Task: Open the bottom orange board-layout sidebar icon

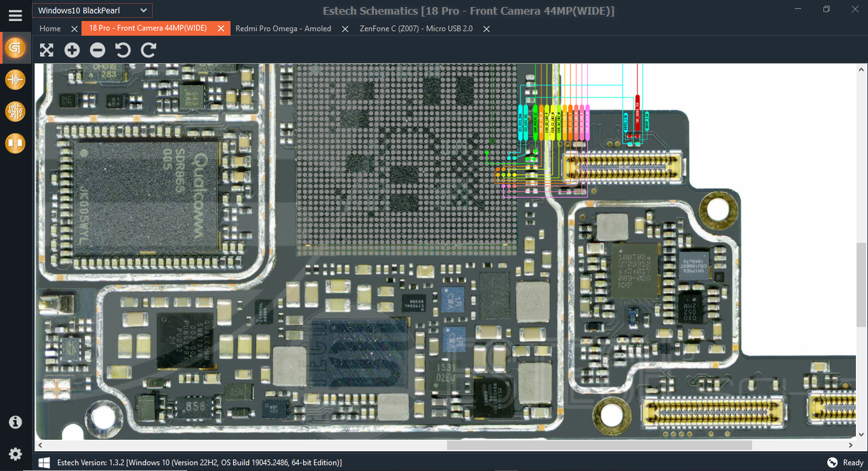Action: click(x=15, y=143)
